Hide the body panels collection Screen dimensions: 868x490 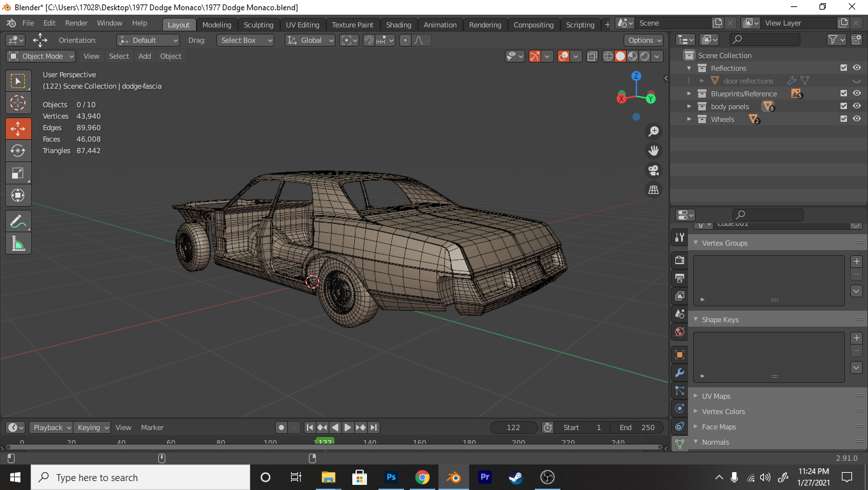pyautogui.click(x=857, y=107)
